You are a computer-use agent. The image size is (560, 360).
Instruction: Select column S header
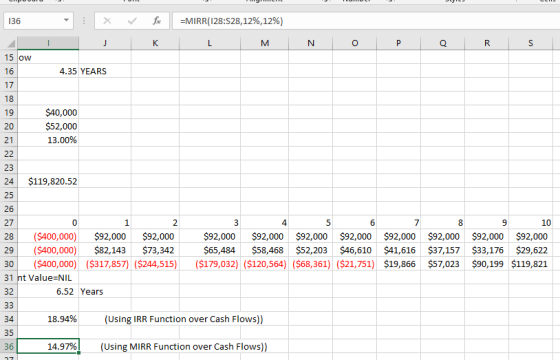point(530,43)
